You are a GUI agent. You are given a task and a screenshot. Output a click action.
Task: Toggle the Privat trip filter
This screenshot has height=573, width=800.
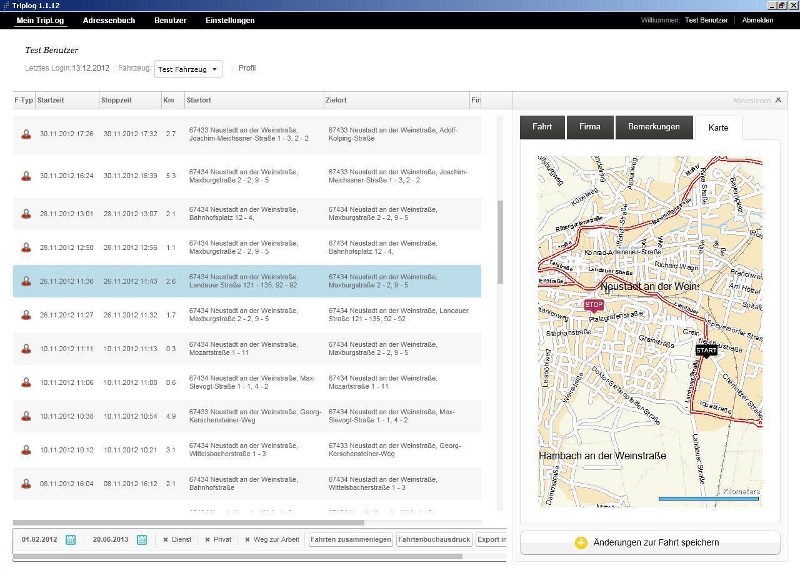click(x=218, y=539)
